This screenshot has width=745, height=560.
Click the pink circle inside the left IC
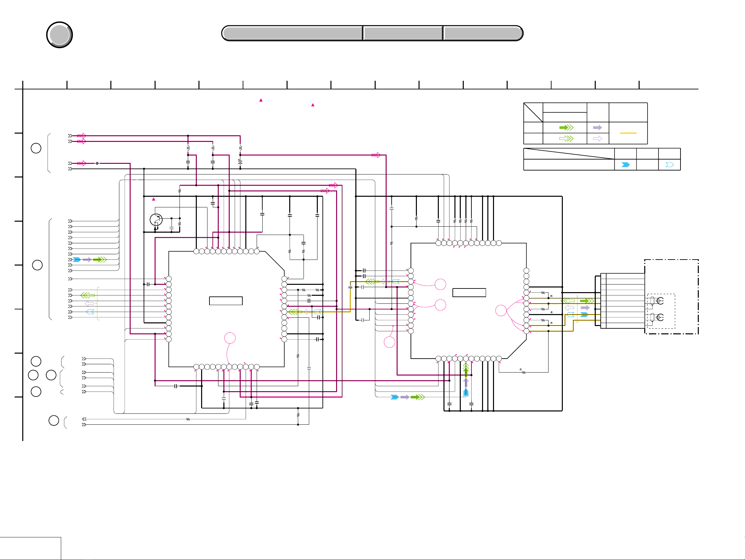point(230,338)
